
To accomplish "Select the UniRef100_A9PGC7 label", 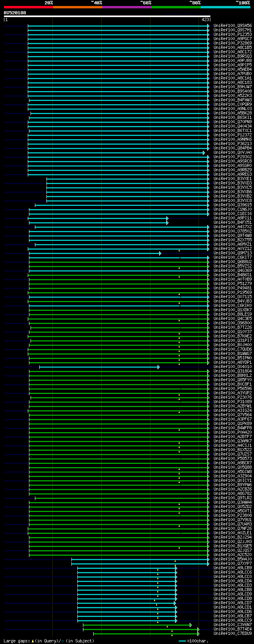I will (233, 39).
